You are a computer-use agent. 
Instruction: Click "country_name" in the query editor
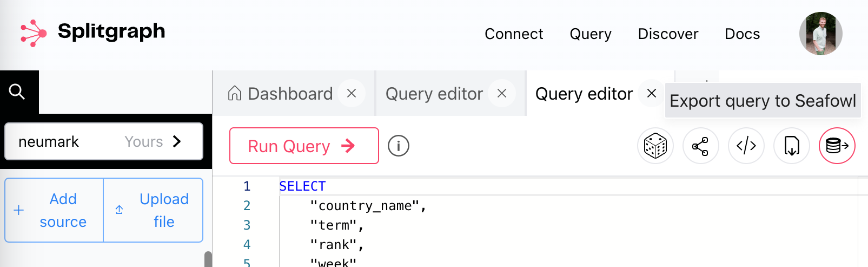click(365, 206)
